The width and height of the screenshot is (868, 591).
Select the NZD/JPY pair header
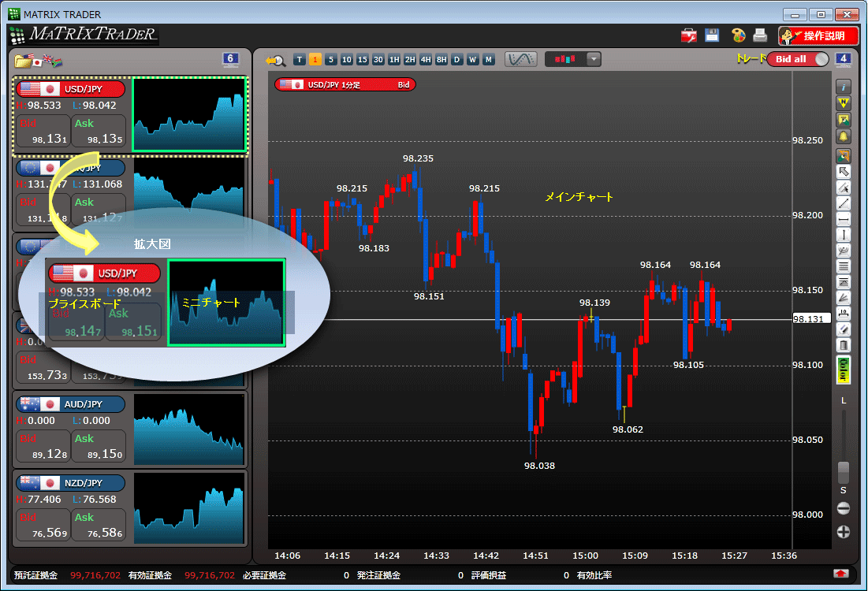pyautogui.click(x=70, y=483)
